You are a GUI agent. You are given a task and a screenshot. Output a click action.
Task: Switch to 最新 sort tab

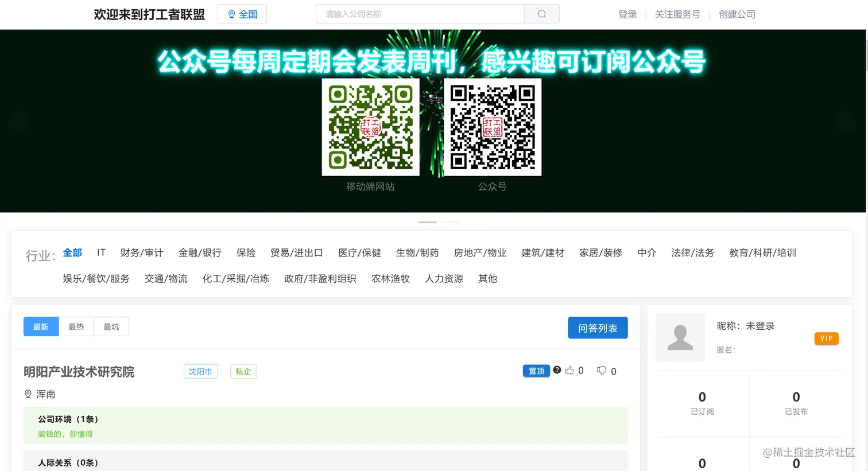tap(41, 326)
